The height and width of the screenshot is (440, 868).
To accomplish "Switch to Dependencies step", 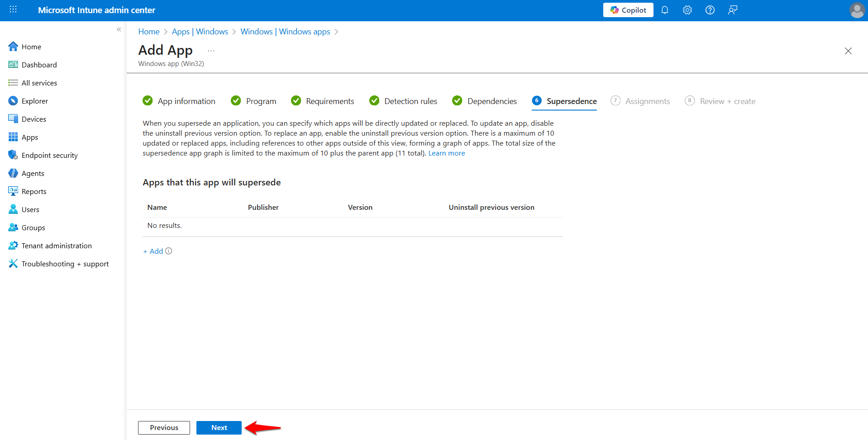I will tap(485, 101).
